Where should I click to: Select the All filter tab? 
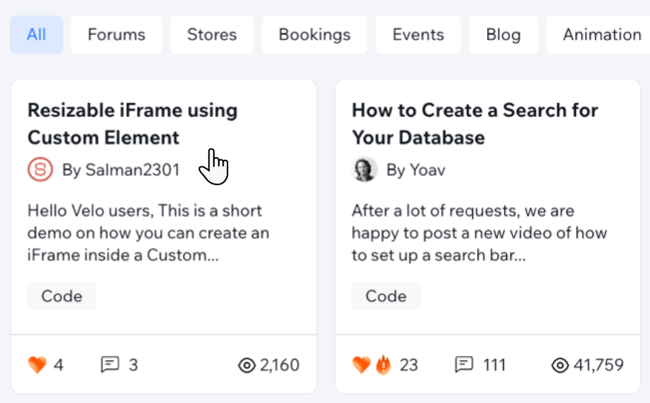click(36, 35)
